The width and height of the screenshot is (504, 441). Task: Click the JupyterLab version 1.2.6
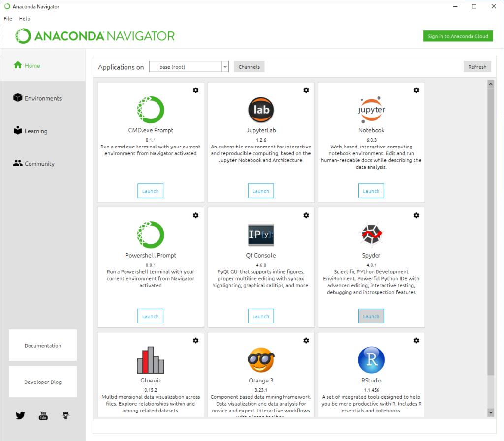pos(261,140)
